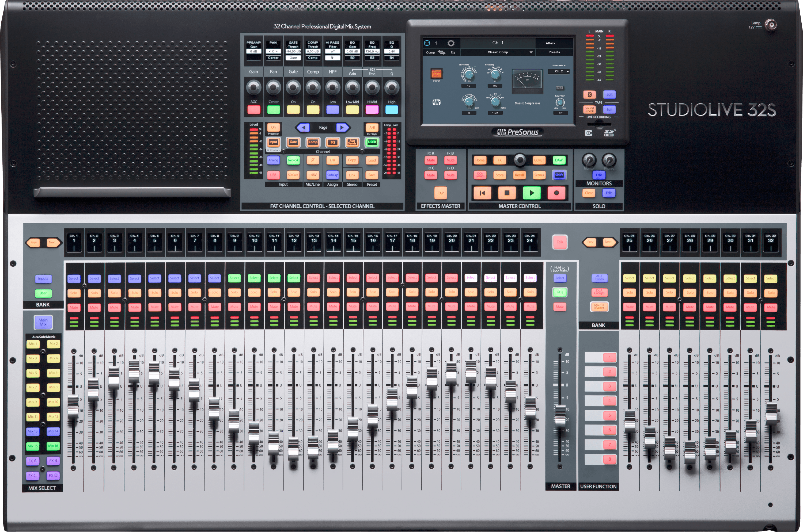Click the cyan High band button

(392, 110)
